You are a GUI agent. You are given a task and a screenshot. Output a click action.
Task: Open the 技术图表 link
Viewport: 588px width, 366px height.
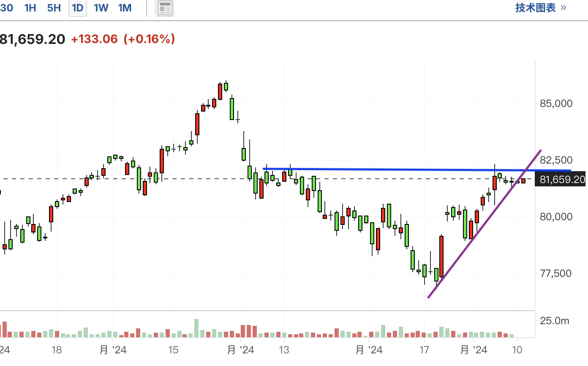541,8
